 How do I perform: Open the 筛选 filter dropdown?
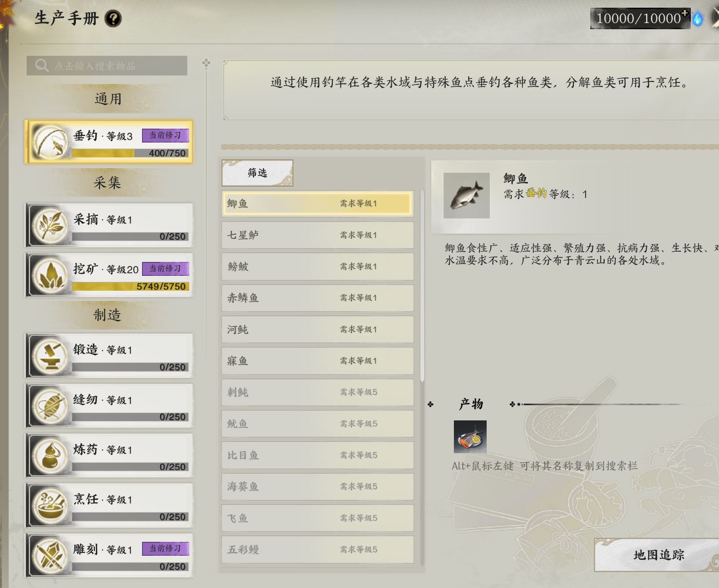[257, 173]
